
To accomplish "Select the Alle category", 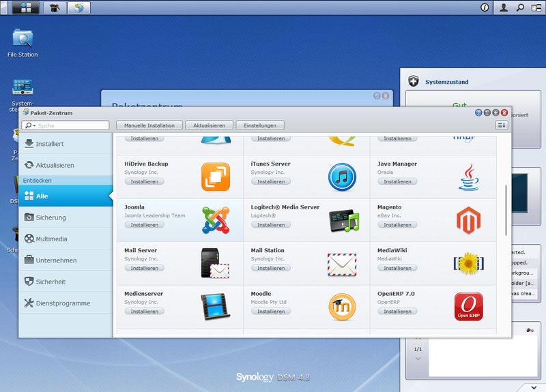I will pos(66,196).
